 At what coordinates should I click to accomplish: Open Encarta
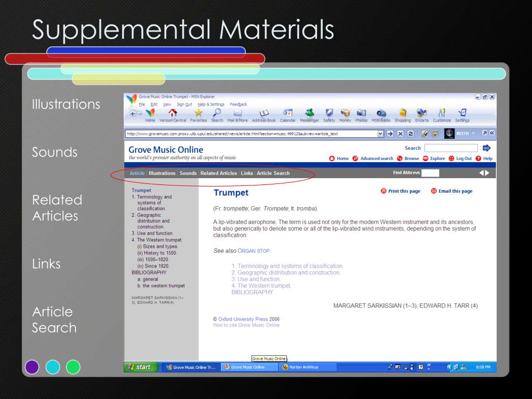[x=422, y=116]
